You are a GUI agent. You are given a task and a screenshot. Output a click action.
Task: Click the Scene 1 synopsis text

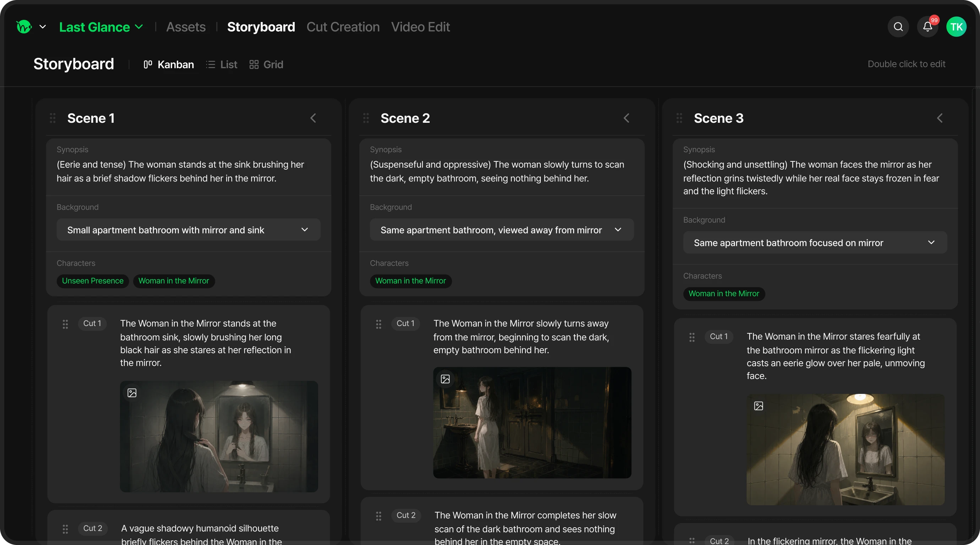tap(180, 171)
